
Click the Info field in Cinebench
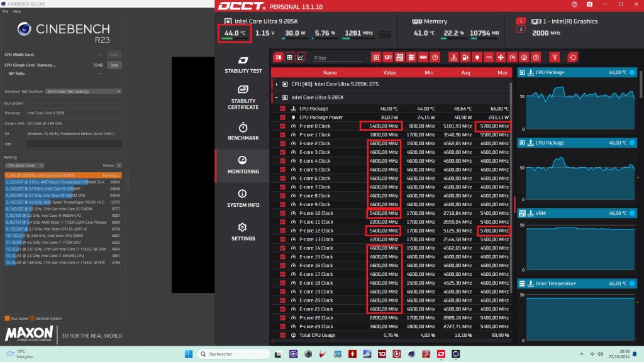tap(74, 144)
